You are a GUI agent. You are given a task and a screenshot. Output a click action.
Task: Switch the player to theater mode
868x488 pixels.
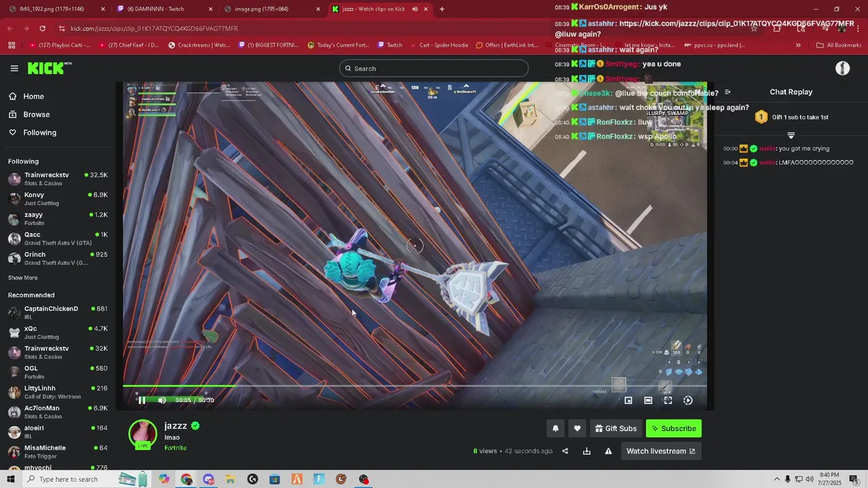click(x=648, y=401)
